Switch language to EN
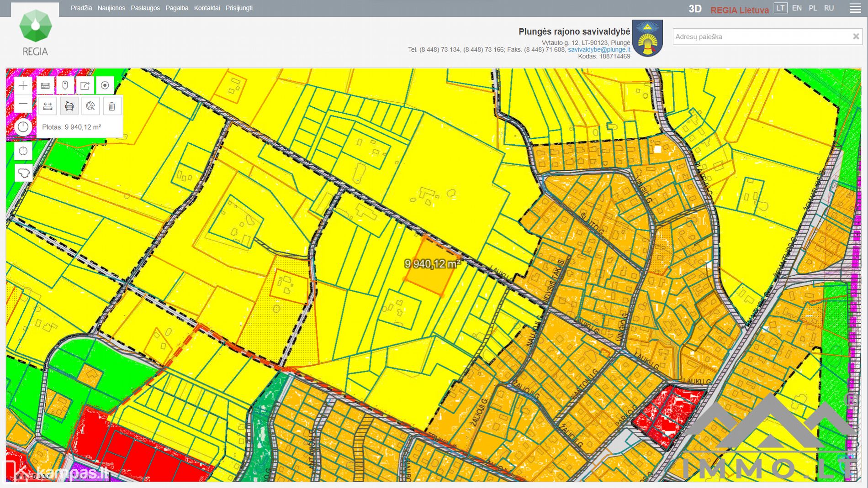 point(797,8)
